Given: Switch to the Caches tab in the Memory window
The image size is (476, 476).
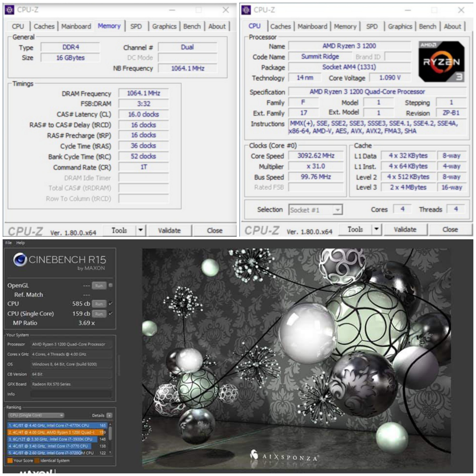Looking at the screenshot, I should 44,26.
